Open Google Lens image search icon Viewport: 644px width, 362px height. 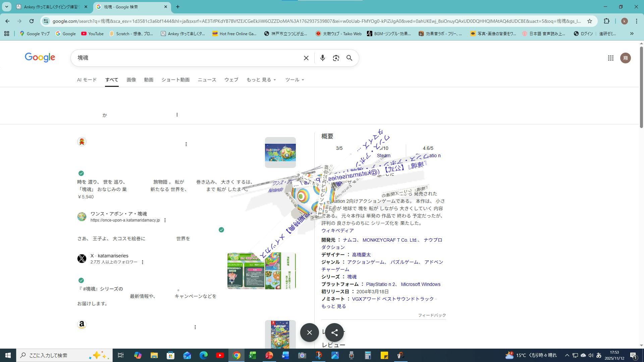(336, 58)
